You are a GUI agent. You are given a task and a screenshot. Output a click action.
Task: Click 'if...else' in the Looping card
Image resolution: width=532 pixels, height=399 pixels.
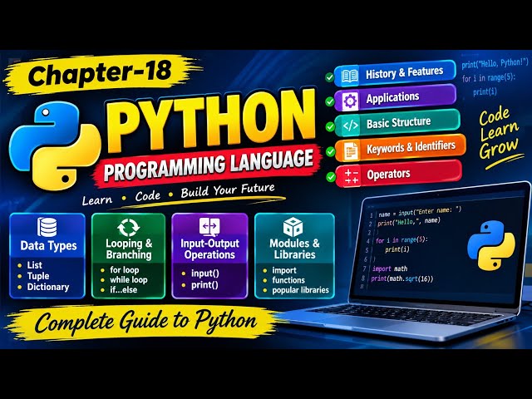coord(124,290)
